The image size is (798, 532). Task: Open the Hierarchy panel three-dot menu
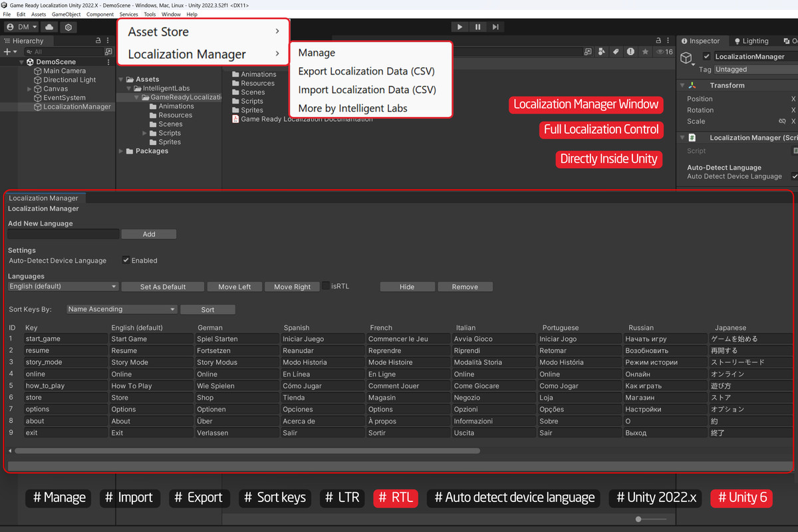(108, 41)
